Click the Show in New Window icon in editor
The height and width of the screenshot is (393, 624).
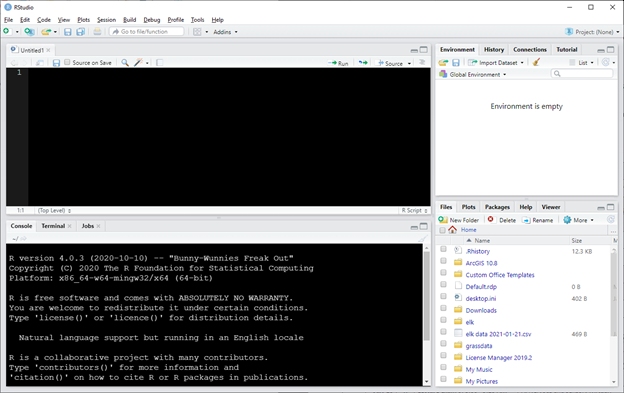[x=40, y=63]
